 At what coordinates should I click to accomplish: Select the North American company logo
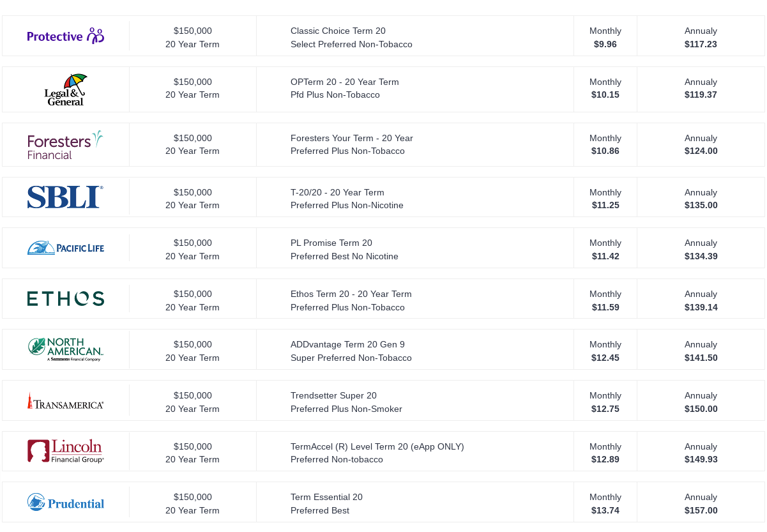click(x=66, y=349)
